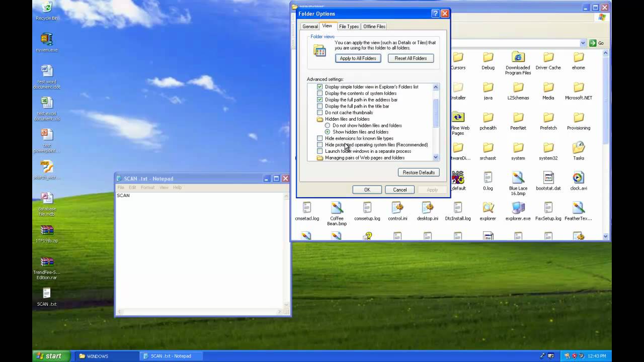644x362 pixels.
Task: Toggle Display simple folder view checkbox
Action: point(319,86)
